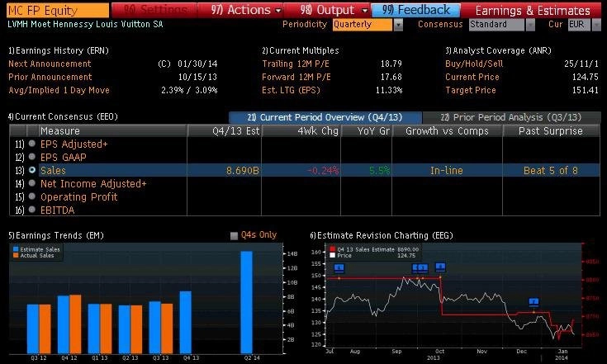Screen dimensions: 607x364
Task: Open the Cur EUR currency dropdown
Action: click(x=579, y=25)
